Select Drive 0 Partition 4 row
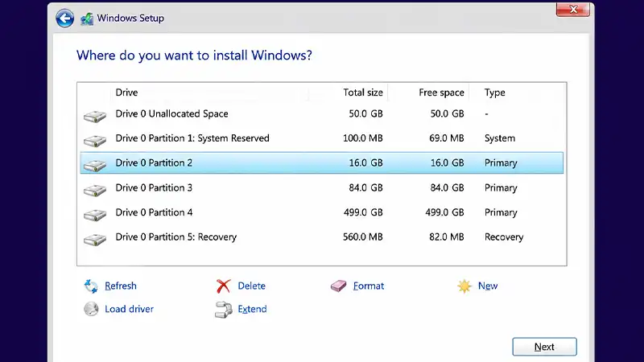Image resolution: width=644 pixels, height=362 pixels. pos(321,212)
